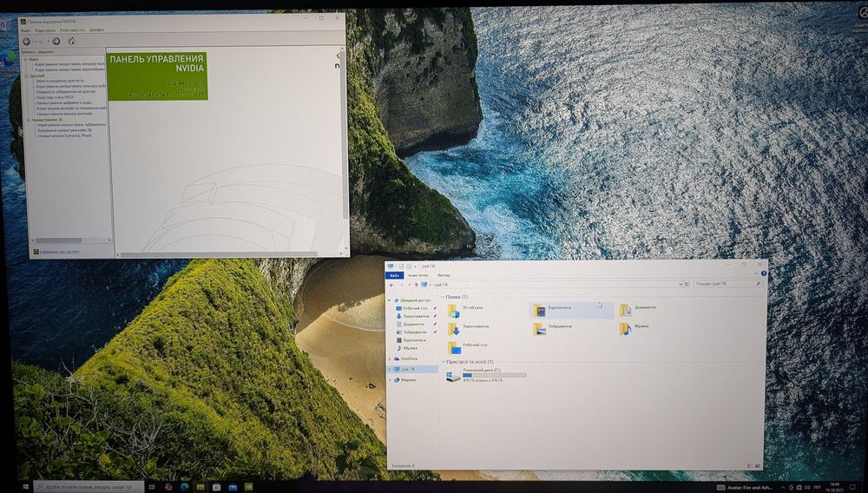Collapse the Налаштування 3D tree node
868x493 pixels.
pyautogui.click(x=29, y=120)
